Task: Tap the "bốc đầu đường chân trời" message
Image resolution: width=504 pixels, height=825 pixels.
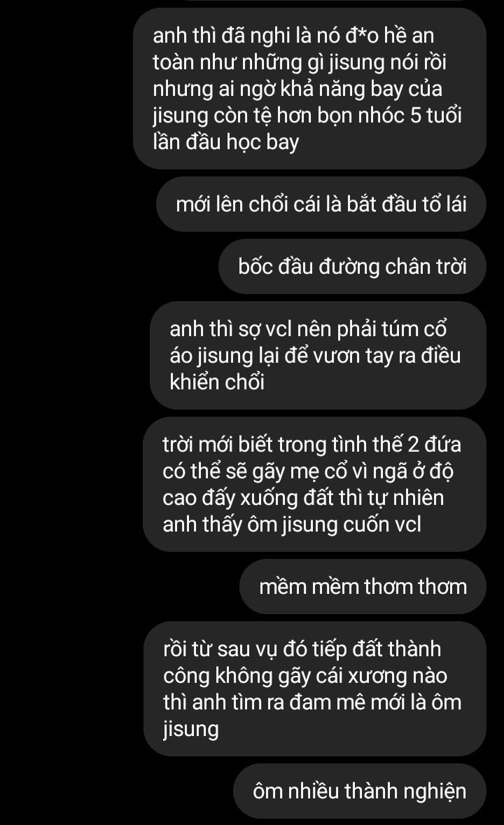Action: [x=352, y=266]
